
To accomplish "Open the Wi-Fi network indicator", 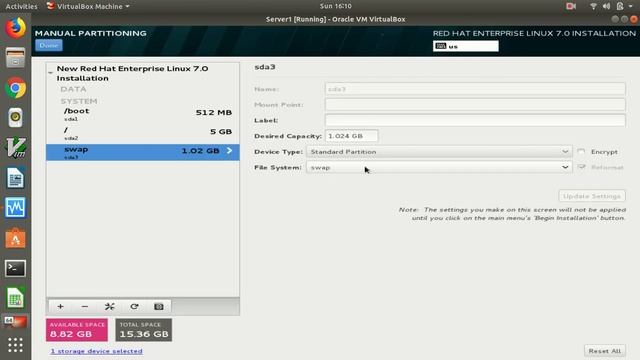I will click(593, 6).
